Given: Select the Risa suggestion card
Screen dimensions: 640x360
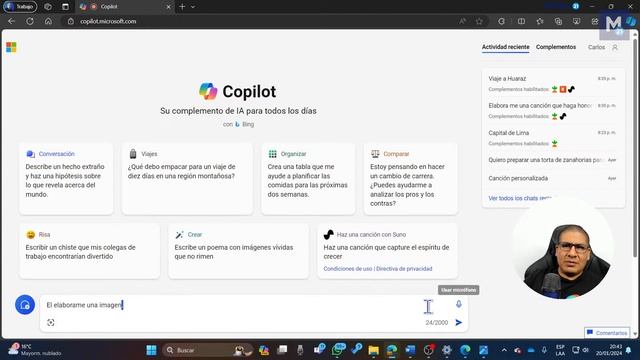Looking at the screenshot, I should coord(89,251).
